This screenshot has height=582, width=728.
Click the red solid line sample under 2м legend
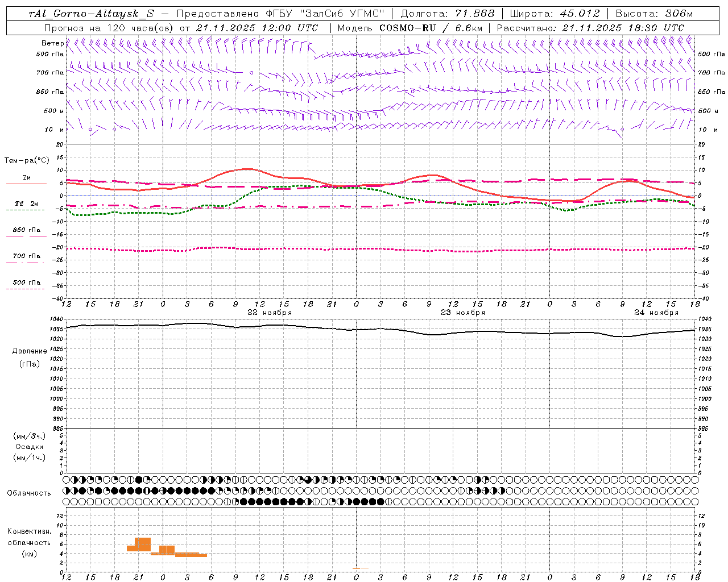pyautogui.click(x=26, y=184)
